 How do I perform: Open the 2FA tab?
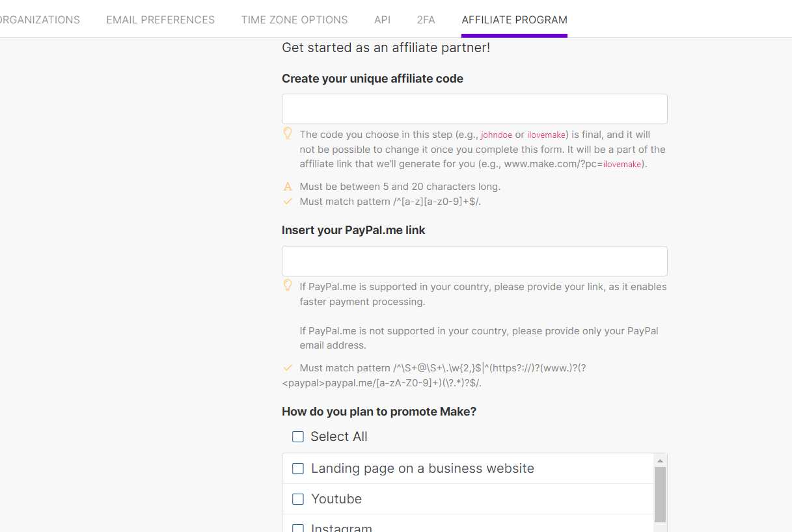[426, 20]
